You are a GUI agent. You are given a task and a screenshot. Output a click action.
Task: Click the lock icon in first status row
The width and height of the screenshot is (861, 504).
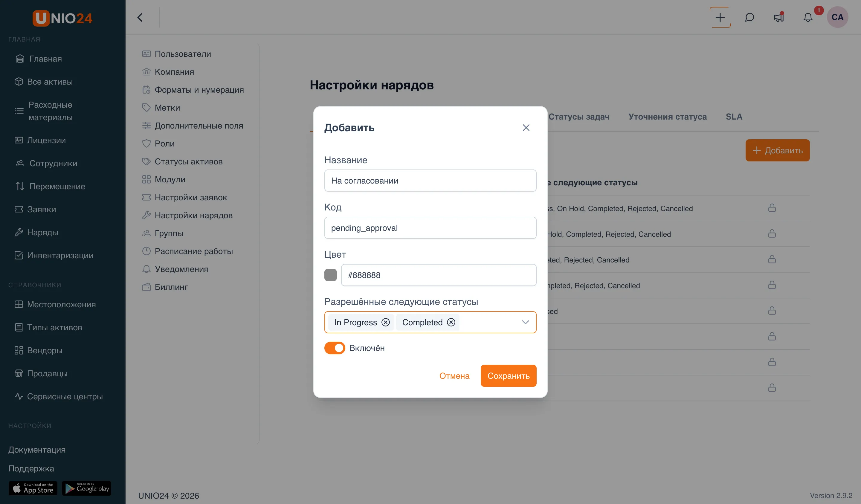coord(772,208)
